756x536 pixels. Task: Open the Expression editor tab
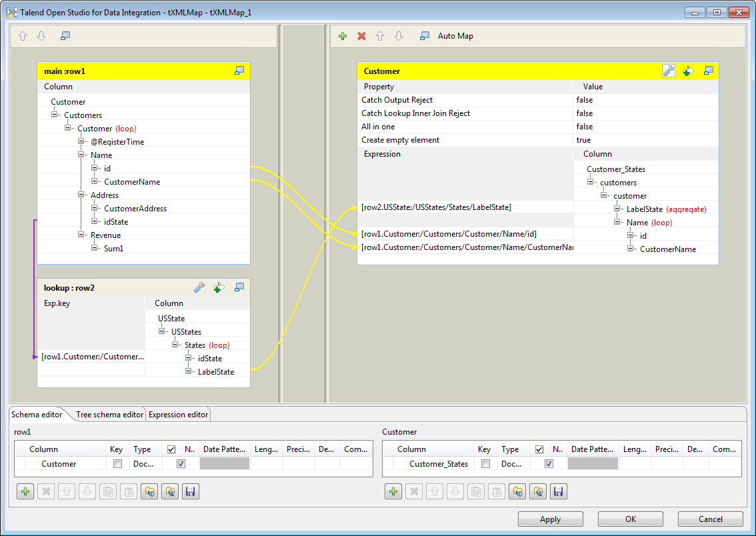[178, 414]
